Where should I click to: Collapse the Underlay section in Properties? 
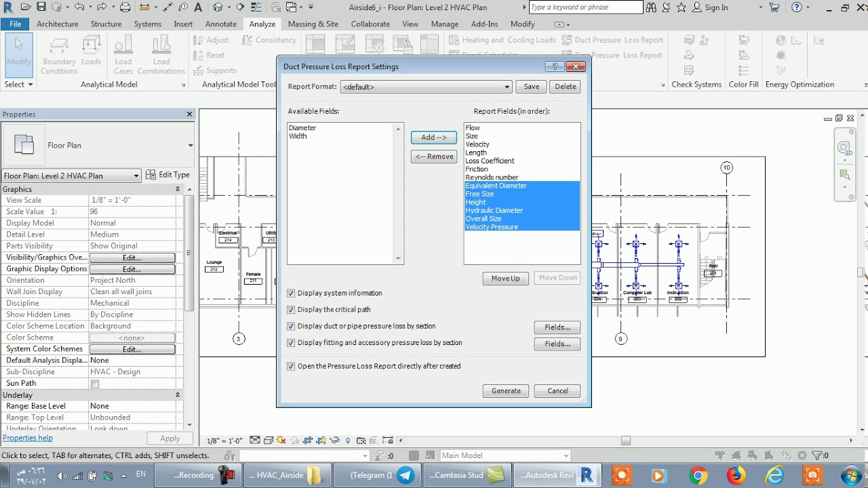point(178,395)
